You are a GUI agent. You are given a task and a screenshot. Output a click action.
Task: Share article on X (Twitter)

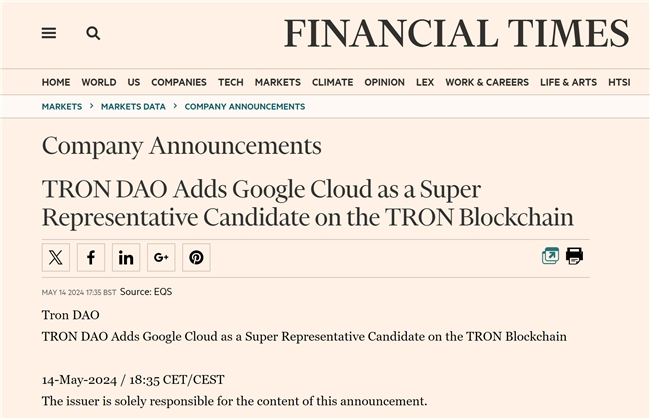click(x=56, y=257)
